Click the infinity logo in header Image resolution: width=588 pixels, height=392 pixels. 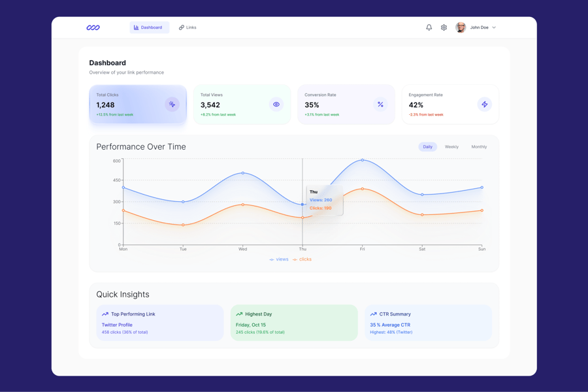coord(93,27)
